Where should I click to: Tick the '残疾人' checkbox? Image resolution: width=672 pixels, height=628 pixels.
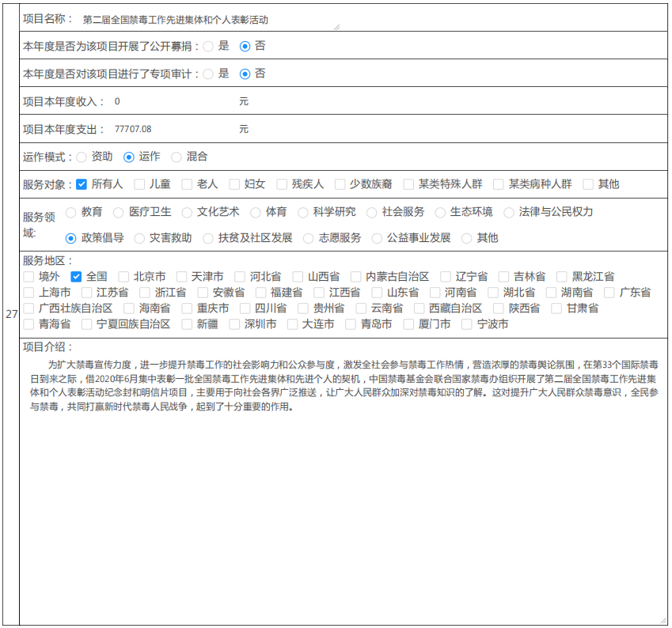click(282, 184)
